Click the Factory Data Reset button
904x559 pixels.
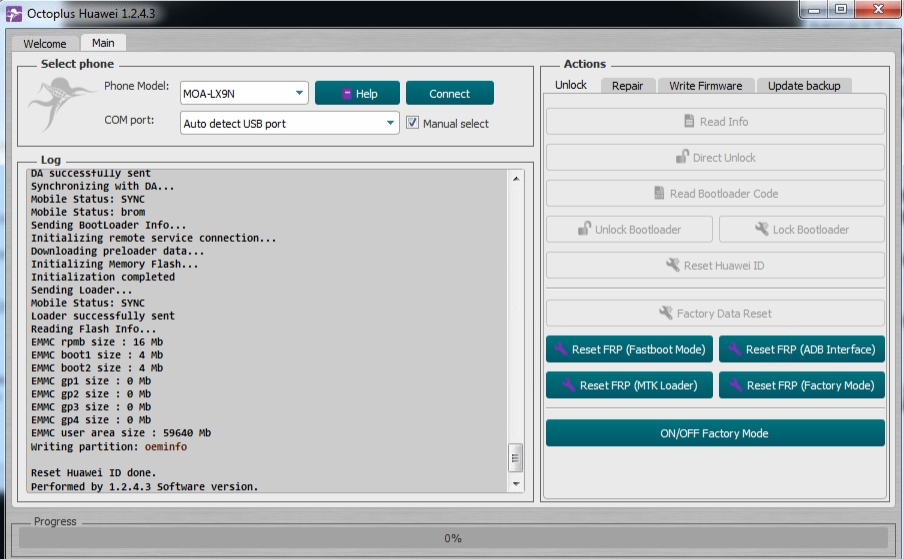click(x=715, y=314)
